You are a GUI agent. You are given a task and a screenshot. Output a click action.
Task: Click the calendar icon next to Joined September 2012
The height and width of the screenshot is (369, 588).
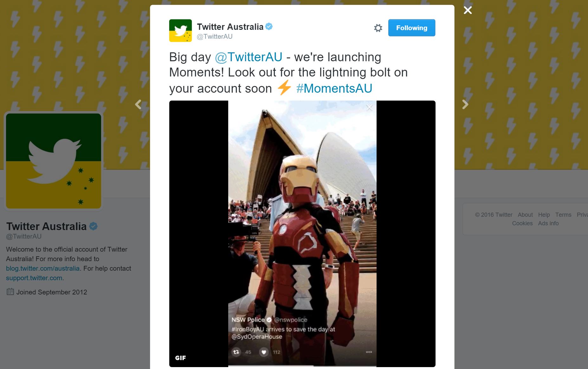10,292
